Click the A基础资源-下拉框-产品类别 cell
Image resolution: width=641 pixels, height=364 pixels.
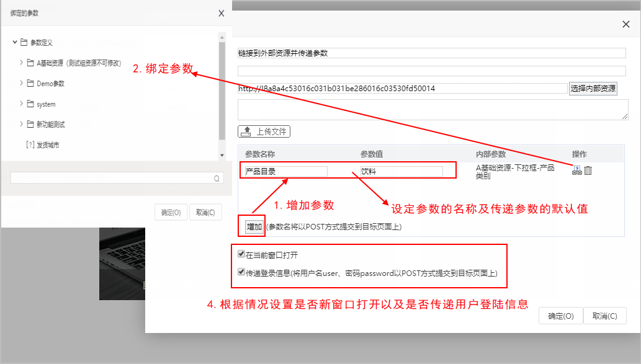coord(515,172)
